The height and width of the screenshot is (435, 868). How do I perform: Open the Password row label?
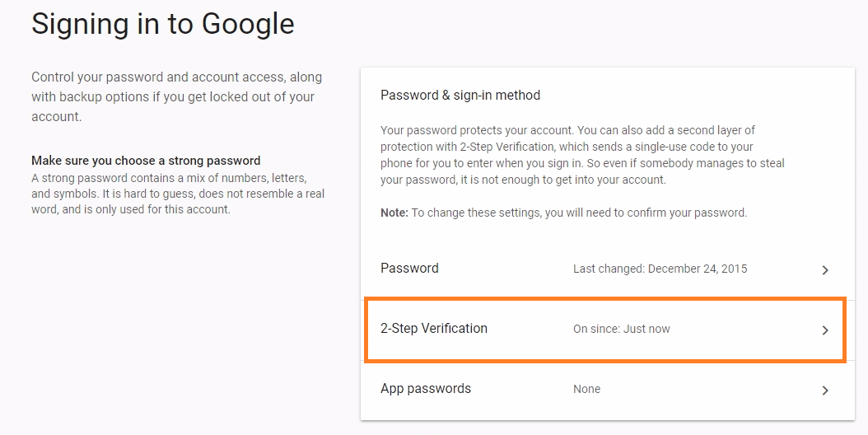coord(409,269)
